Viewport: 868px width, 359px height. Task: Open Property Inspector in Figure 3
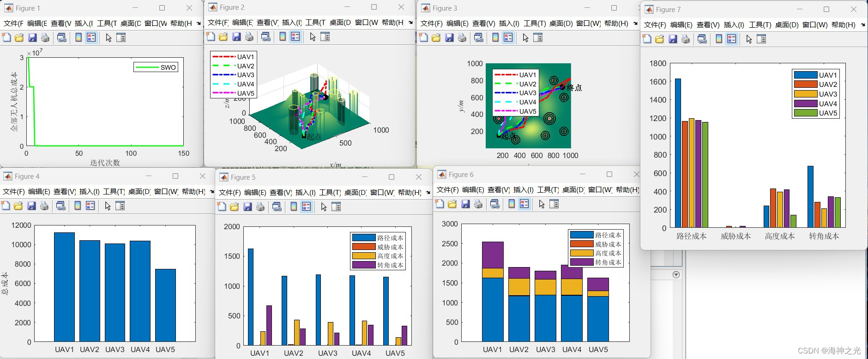538,37
